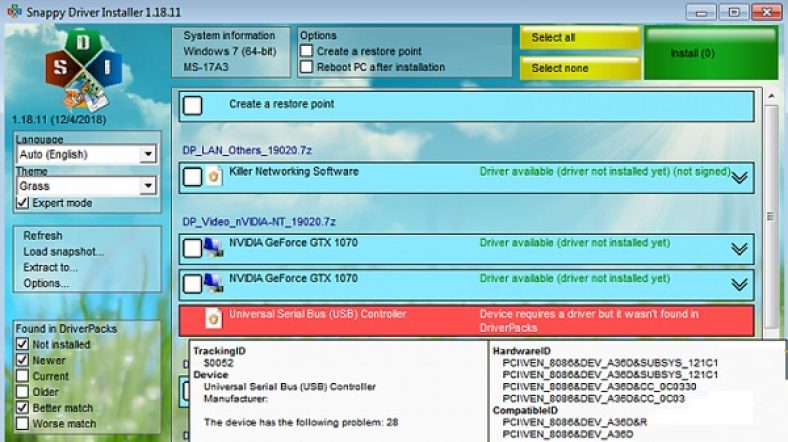Check the Create a restore point list row

point(192,105)
